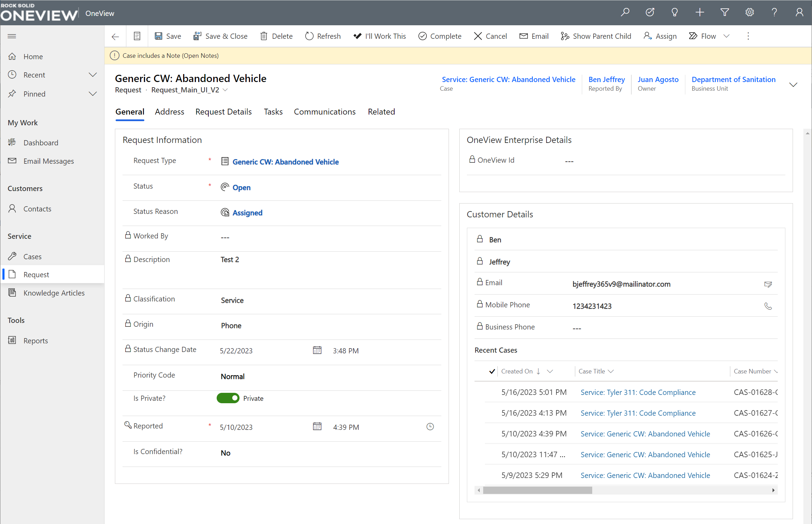812x524 pixels.
Task: Delete this request
Action: [276, 36]
